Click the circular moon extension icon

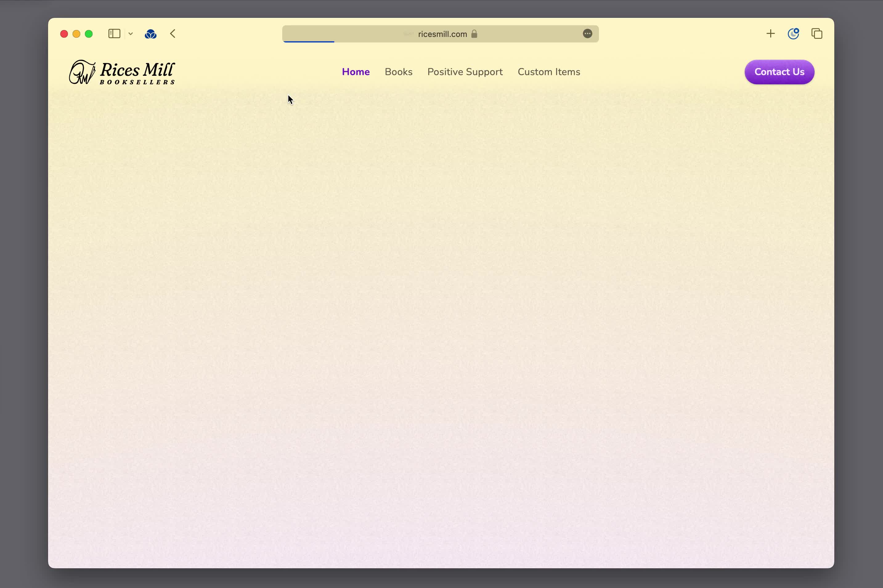click(793, 34)
